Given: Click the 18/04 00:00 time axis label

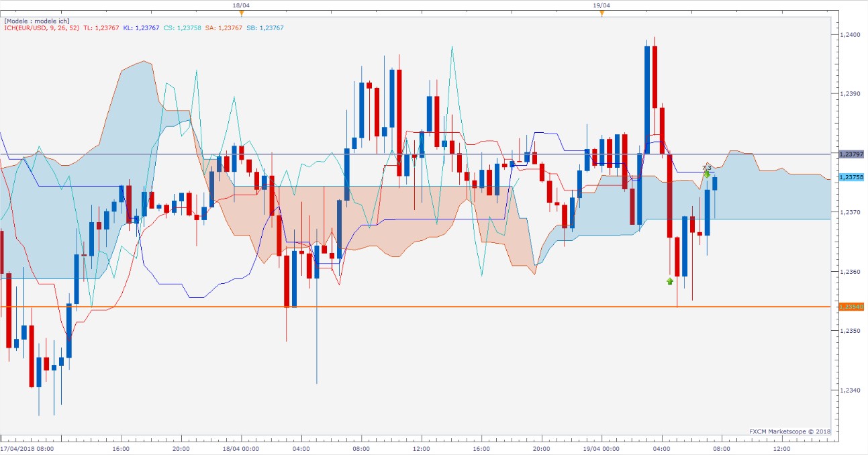Looking at the screenshot, I should coord(240,448).
